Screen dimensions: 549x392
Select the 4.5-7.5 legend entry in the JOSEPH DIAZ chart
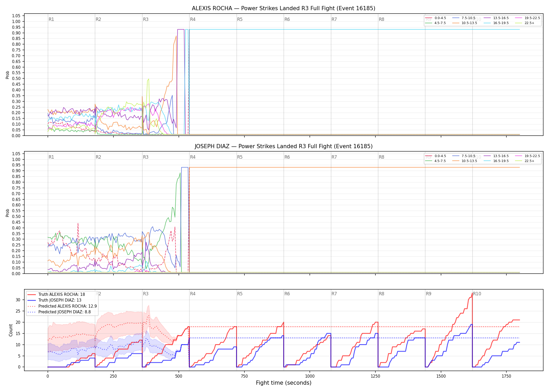pos(436,161)
